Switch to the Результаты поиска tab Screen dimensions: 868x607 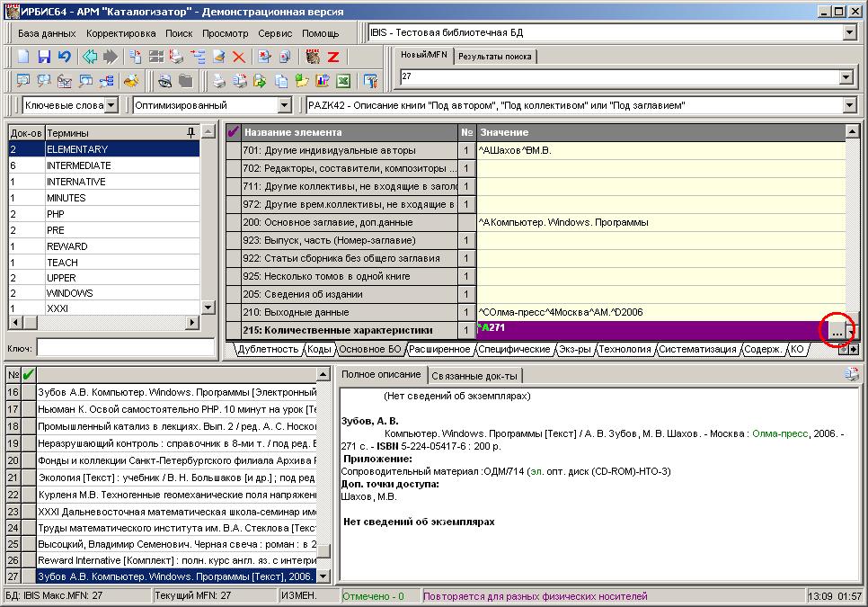pos(495,56)
